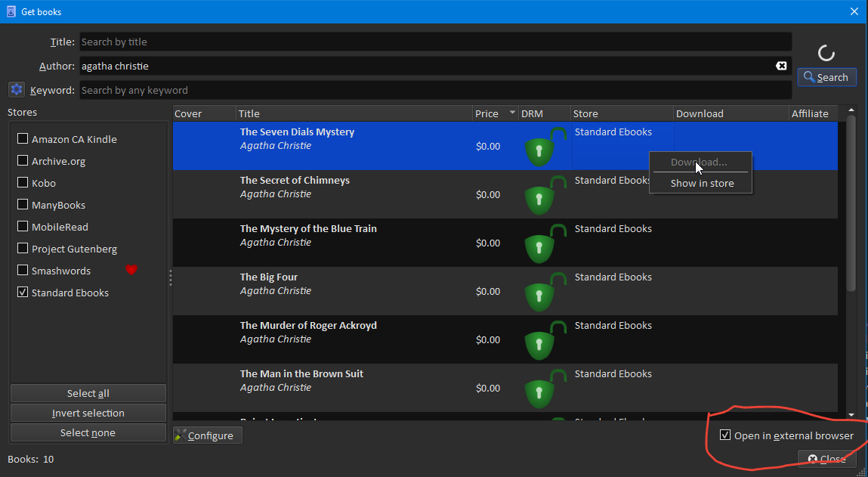The image size is (868, 477).
Task: Enable the Amazon CA Kindle store
Action: [x=23, y=138]
